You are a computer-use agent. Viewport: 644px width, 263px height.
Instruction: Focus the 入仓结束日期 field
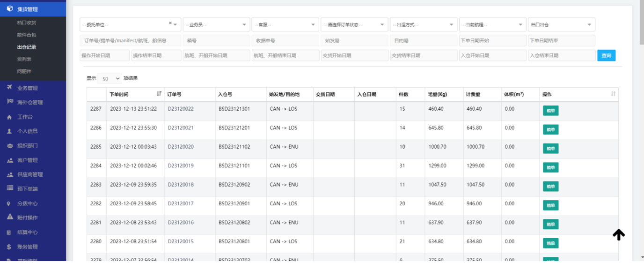[x=562, y=55]
